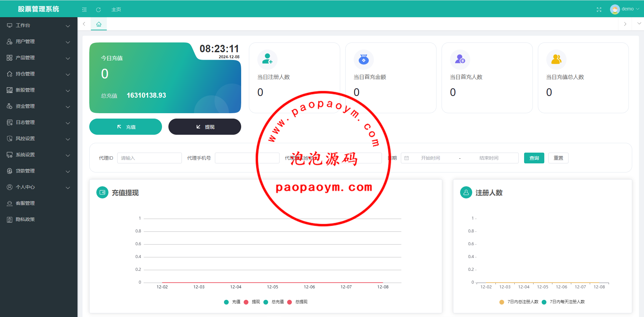Expand the 用户管理 menu chevron
This screenshot has width=644, height=317.
click(x=68, y=42)
